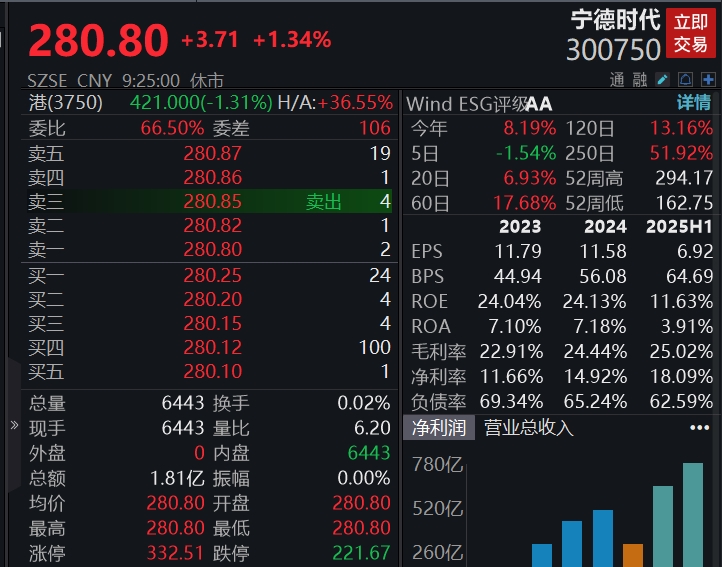
Task: Select the 买一 bid price 280.25
Action: (212, 275)
